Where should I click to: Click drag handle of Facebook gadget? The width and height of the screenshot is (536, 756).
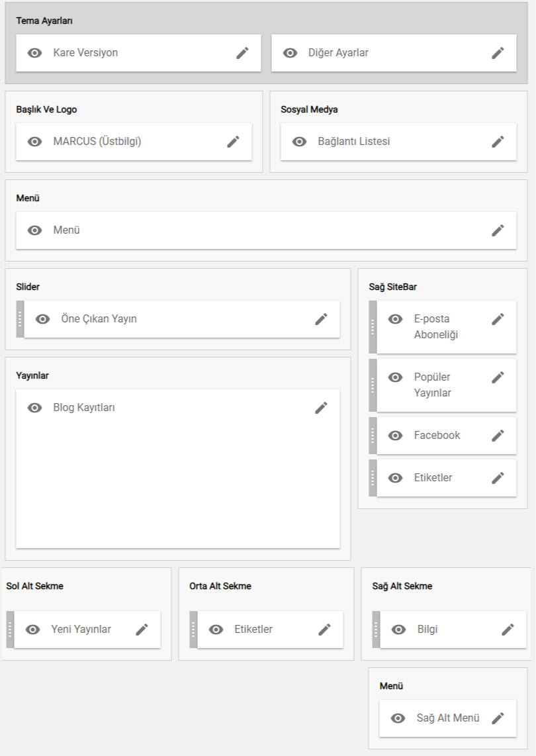tap(373, 436)
